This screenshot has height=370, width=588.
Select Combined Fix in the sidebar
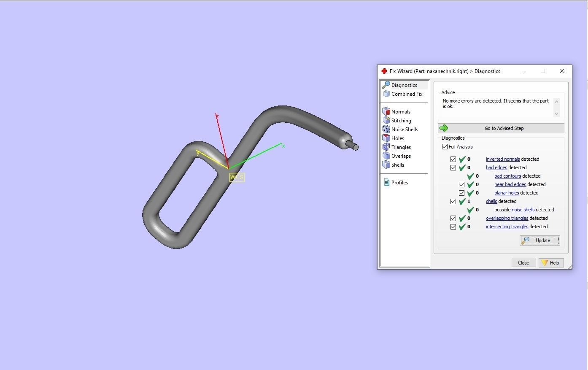407,94
